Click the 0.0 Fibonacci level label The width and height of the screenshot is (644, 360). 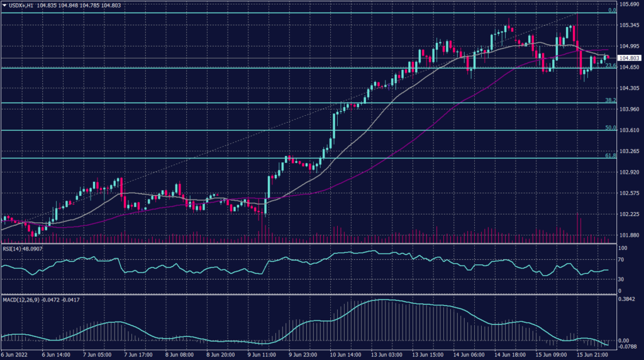[x=611, y=11]
